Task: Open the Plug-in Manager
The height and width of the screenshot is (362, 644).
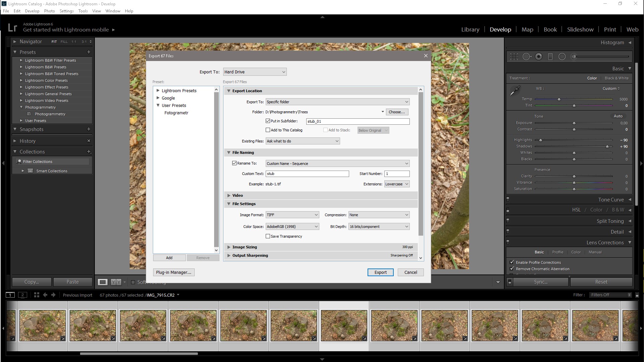Action: [174, 273]
